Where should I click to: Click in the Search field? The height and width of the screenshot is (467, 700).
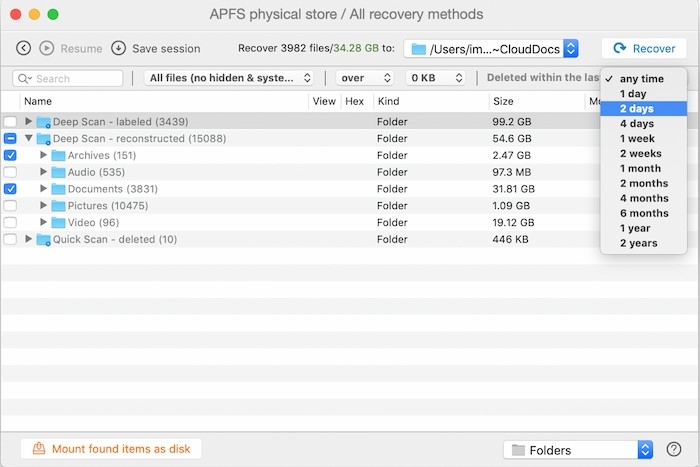pyautogui.click(x=68, y=79)
